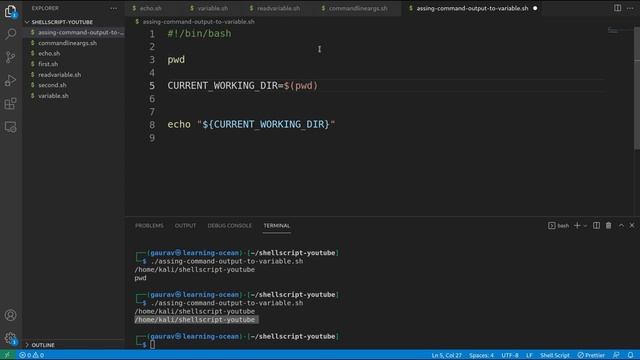Open the Search view in activity bar
This screenshot has height=360, width=640.
point(11,33)
